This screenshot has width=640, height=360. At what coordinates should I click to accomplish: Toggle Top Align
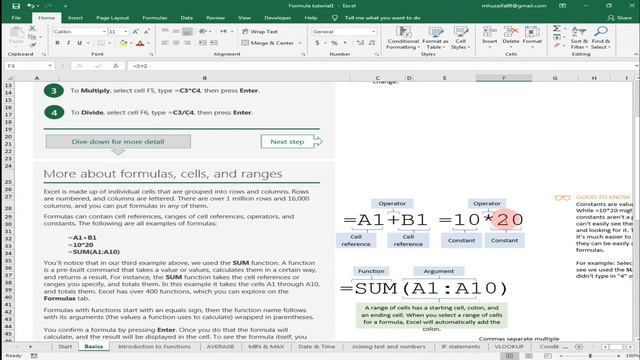pos(165,31)
